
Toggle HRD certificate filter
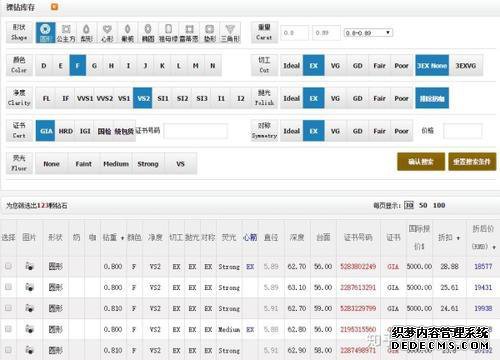(65, 131)
